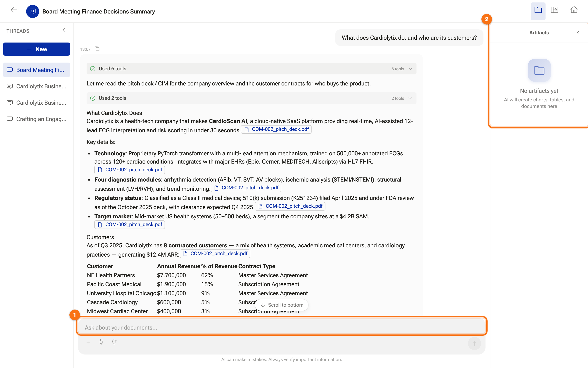Image resolution: width=588 pixels, height=368 pixels.
Task: Start a New thread
Action: [37, 49]
